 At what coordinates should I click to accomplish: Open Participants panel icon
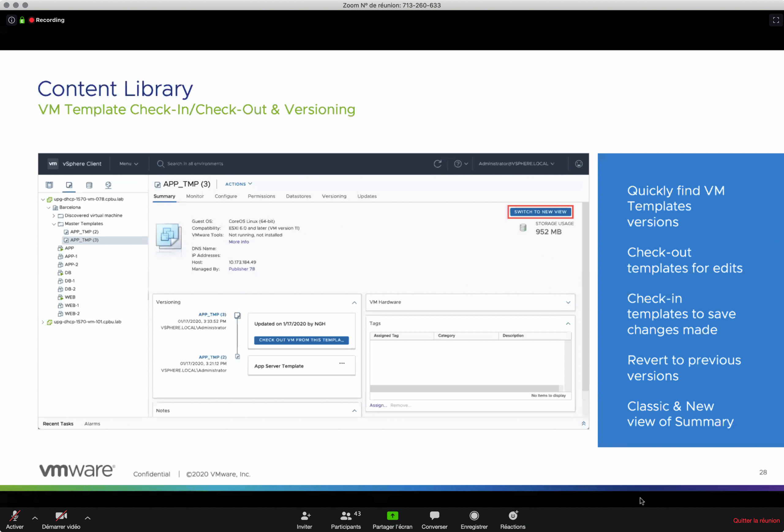coord(346,515)
